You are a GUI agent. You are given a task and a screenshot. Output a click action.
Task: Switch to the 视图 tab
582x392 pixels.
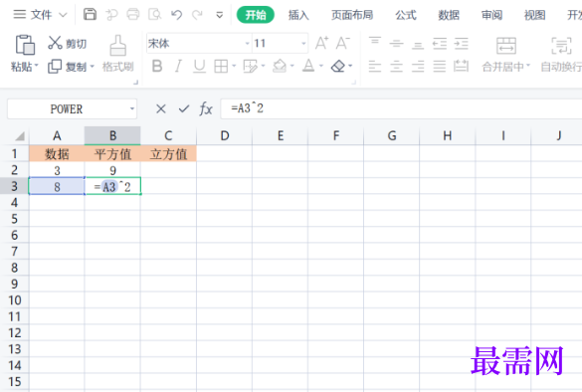pyautogui.click(x=535, y=15)
